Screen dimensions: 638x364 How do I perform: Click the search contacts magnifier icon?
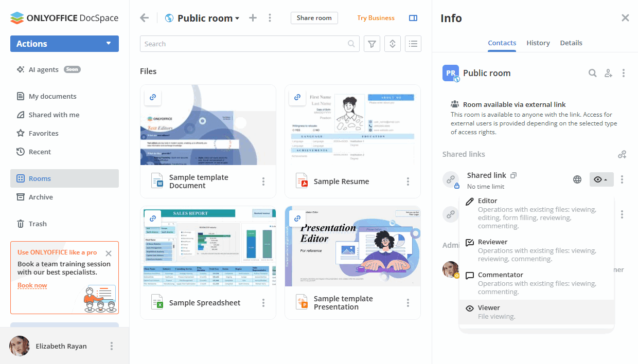click(x=593, y=73)
